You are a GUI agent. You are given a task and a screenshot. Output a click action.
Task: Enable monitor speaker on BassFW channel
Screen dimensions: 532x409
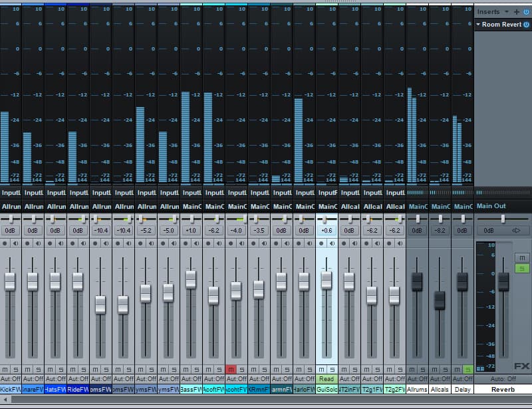coord(196,243)
